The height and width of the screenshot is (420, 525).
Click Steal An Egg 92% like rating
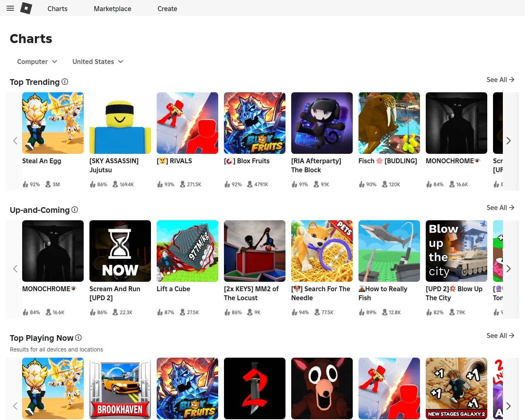click(31, 185)
